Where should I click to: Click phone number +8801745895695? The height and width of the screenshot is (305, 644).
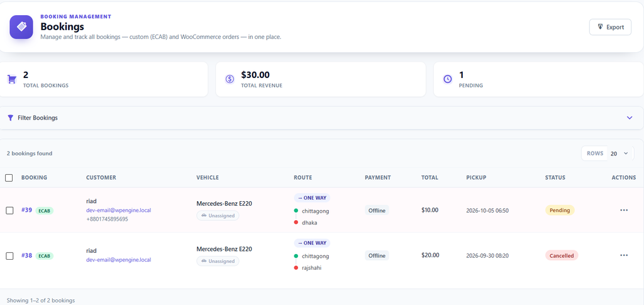[x=107, y=219]
